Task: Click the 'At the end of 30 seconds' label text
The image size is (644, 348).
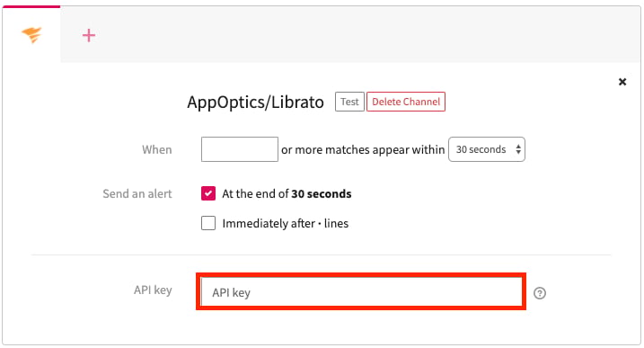Action: point(287,193)
